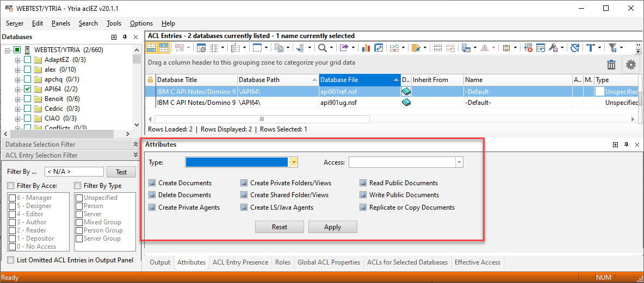Click the wrench tools icon in the toolbar
The width and height of the screenshot is (644, 283).
pyautogui.click(x=553, y=48)
